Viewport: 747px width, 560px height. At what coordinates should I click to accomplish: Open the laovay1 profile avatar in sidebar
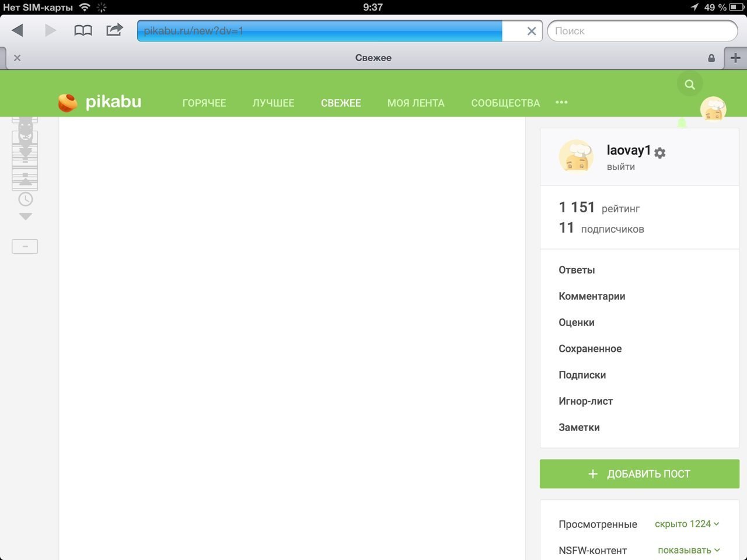pyautogui.click(x=576, y=156)
